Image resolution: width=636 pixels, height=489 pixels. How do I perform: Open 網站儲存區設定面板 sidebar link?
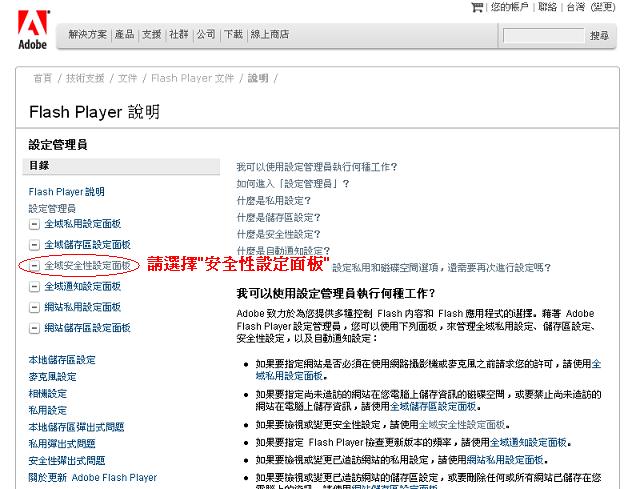tap(87, 328)
